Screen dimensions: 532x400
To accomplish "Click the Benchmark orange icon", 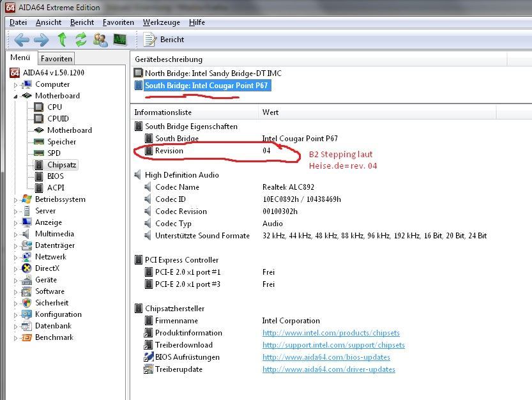I will tap(26, 337).
